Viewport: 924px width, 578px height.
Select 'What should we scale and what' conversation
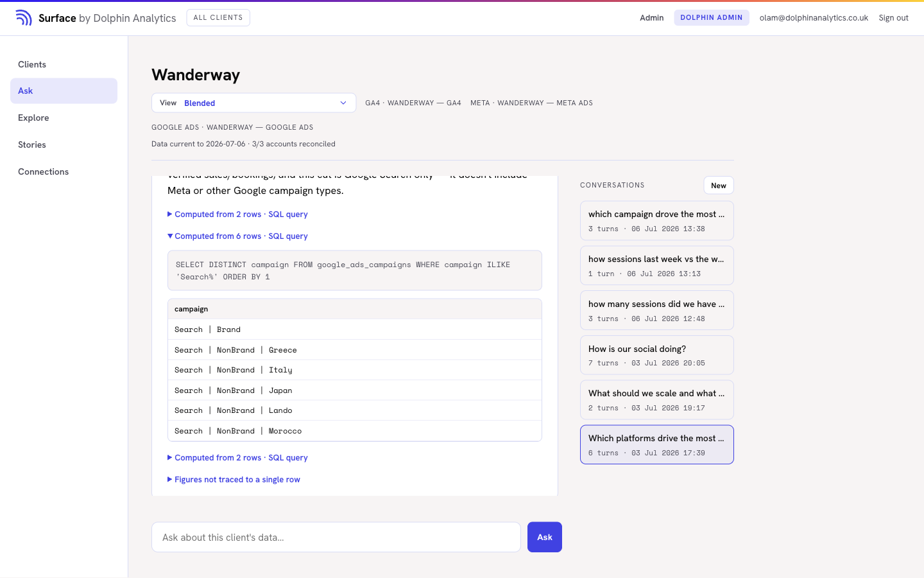(657, 400)
